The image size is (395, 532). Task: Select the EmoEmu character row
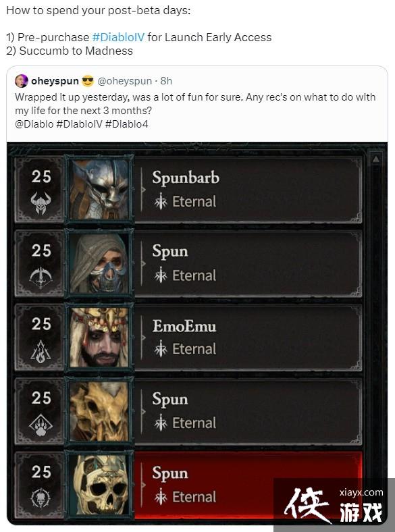click(x=188, y=337)
